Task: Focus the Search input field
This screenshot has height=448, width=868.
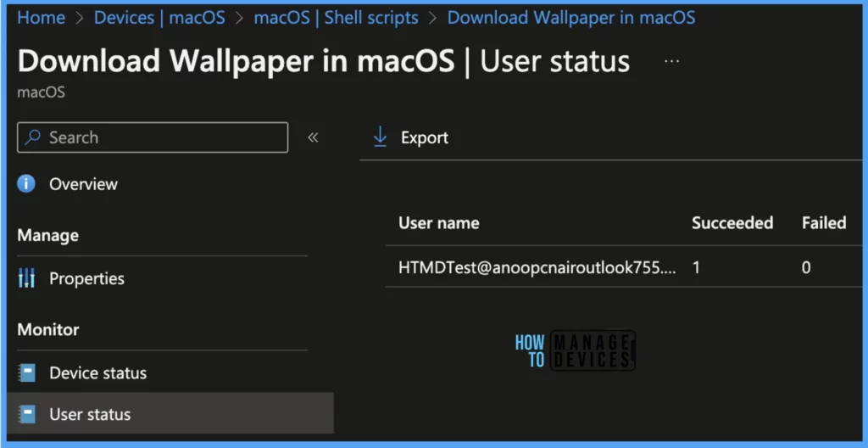Action: pos(153,137)
